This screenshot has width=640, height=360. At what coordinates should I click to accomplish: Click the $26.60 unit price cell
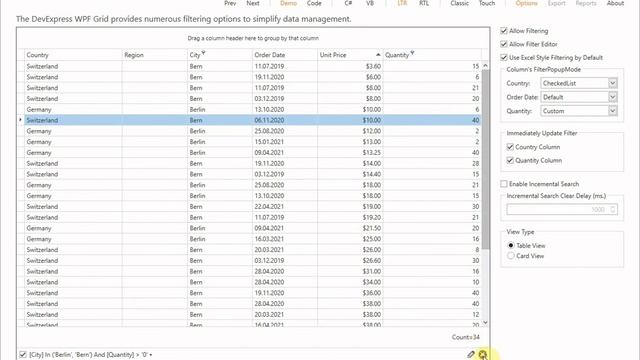350,260
